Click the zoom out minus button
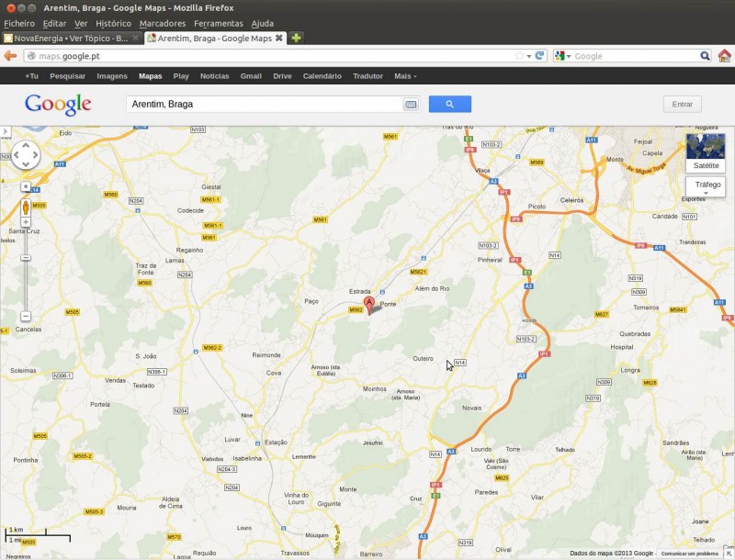The image size is (735, 560). (26, 316)
